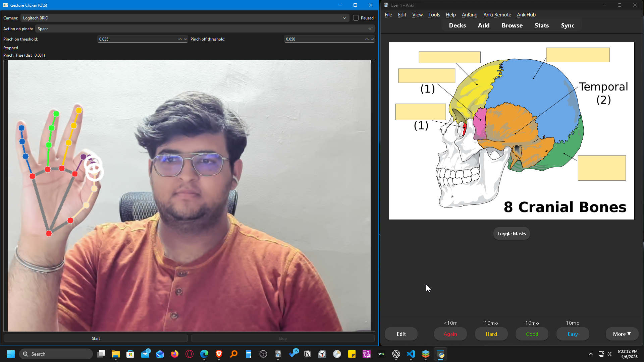Enable the Paused checkbox in Gesture Clicker
The image size is (644, 362).
coord(356,18)
